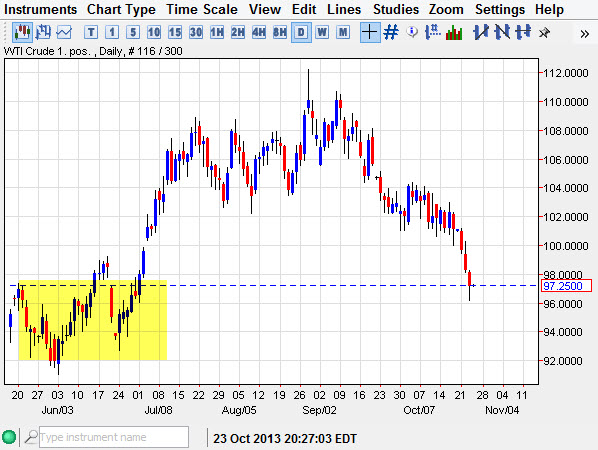Expand hidden toolbar items chevron

point(584,34)
